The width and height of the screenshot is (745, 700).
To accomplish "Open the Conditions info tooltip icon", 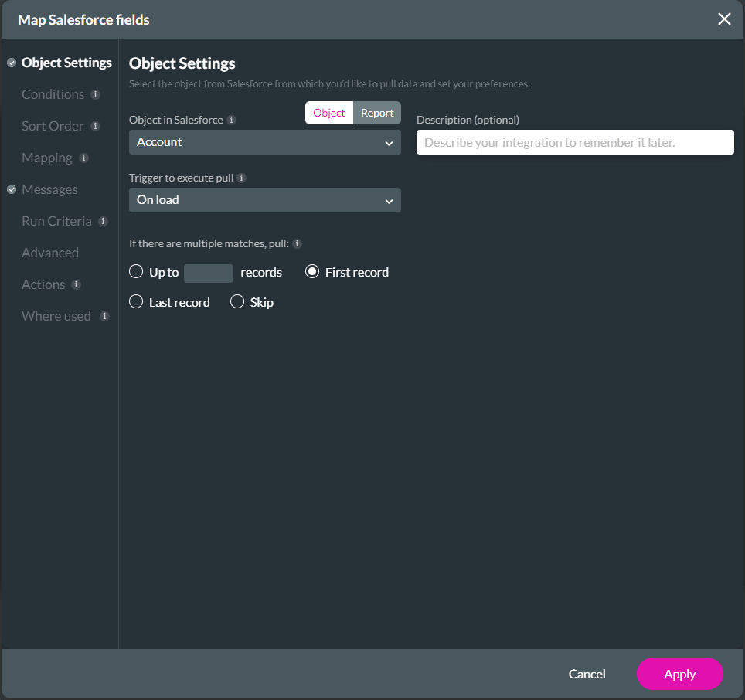I will (x=94, y=94).
